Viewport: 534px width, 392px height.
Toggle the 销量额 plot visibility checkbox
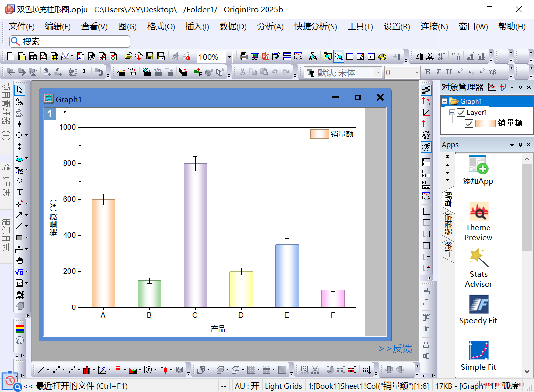[469, 123]
